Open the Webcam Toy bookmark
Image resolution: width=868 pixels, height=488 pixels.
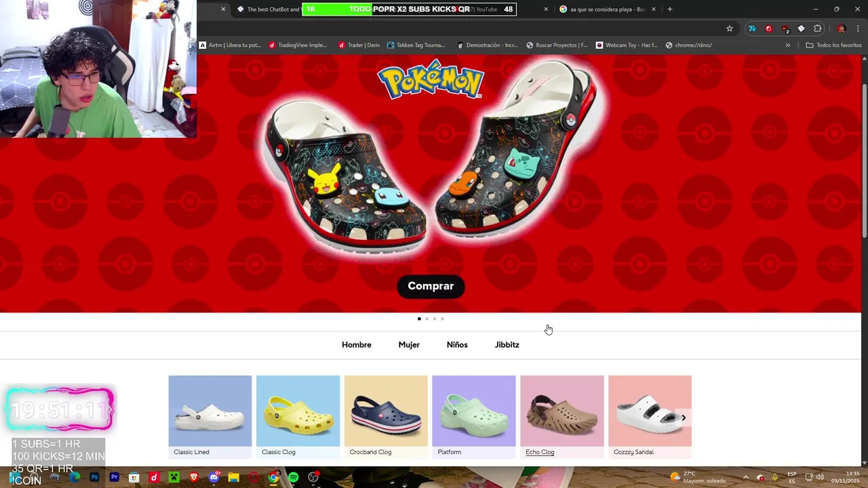627,45
